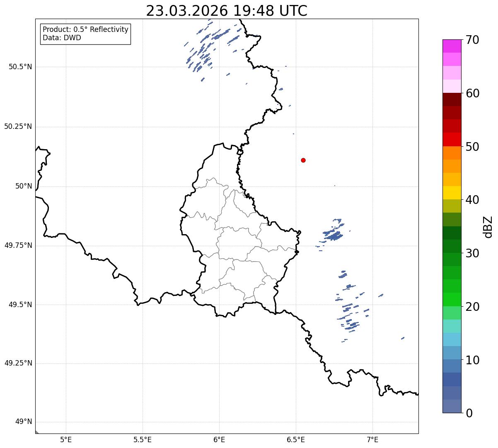Click the light green segment just below 20

tap(452, 313)
